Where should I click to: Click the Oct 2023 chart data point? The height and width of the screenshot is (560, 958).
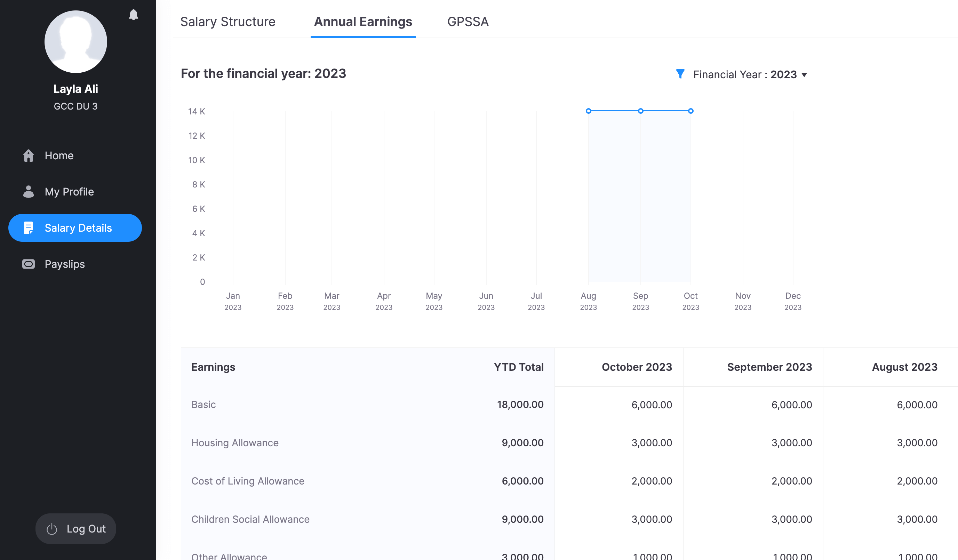tap(690, 111)
